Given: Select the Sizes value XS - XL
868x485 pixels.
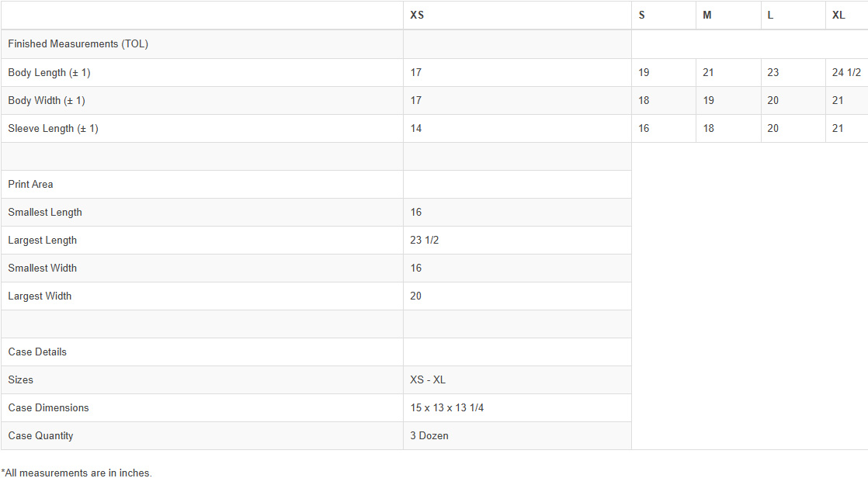Looking at the screenshot, I should [x=428, y=380].
